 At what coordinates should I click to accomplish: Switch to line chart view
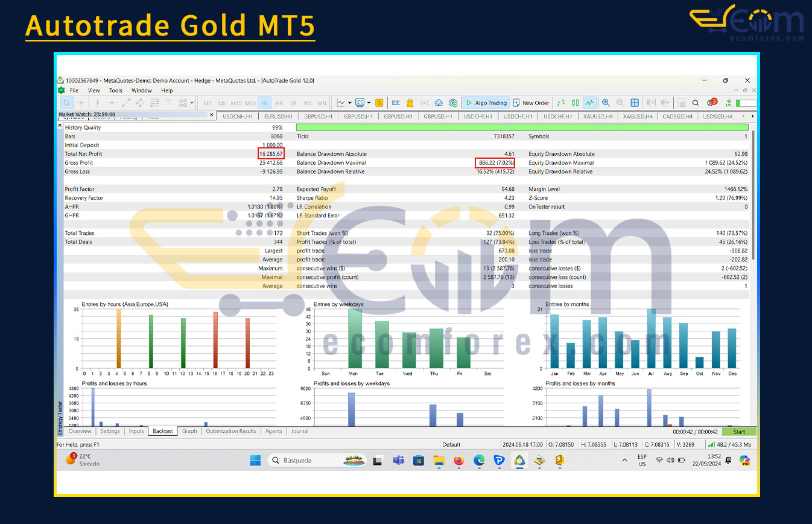(589, 103)
